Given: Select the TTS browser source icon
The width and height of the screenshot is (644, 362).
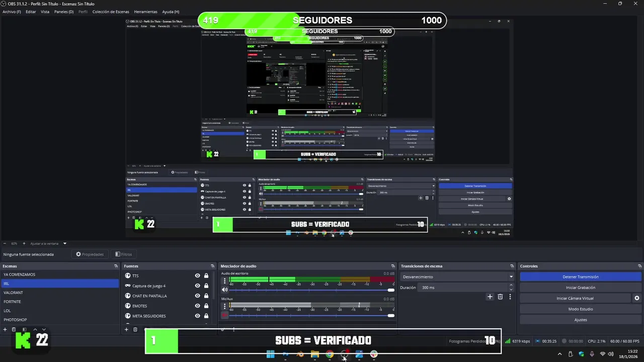Looking at the screenshot, I should (x=128, y=276).
